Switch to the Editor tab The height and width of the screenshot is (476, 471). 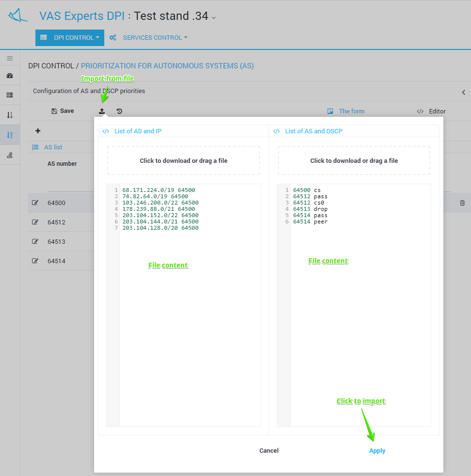click(x=431, y=111)
